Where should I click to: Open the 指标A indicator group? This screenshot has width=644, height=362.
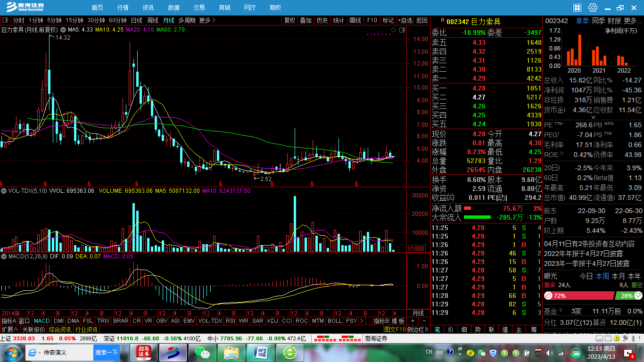[8, 321]
